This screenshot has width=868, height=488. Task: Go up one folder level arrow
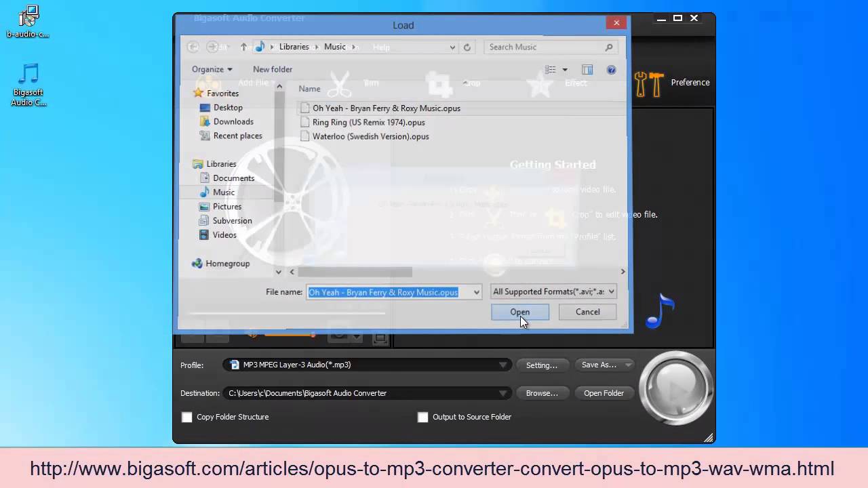pyautogui.click(x=243, y=47)
